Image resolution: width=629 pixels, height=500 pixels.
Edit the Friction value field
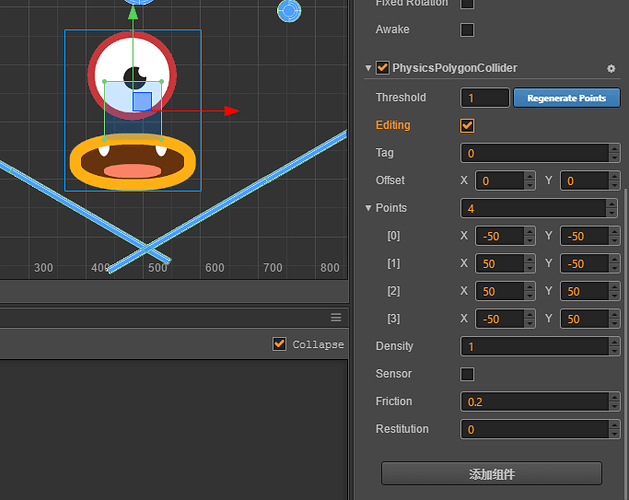pos(535,402)
